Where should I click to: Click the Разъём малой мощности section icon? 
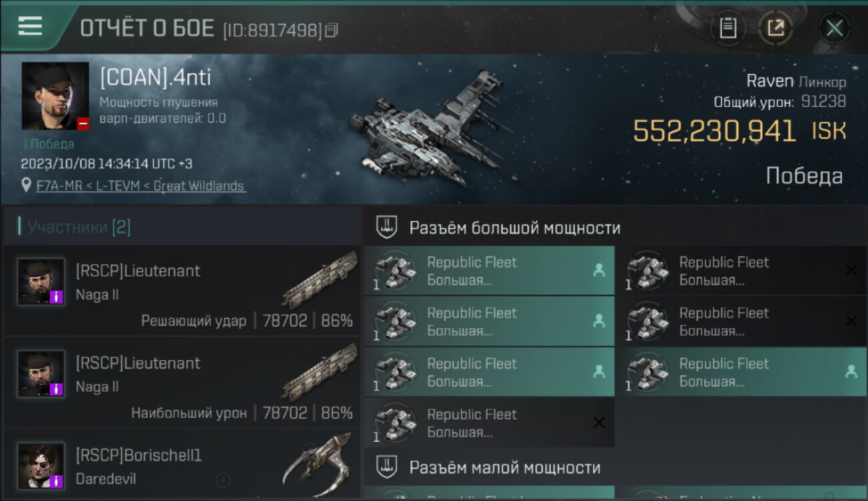pos(387,466)
